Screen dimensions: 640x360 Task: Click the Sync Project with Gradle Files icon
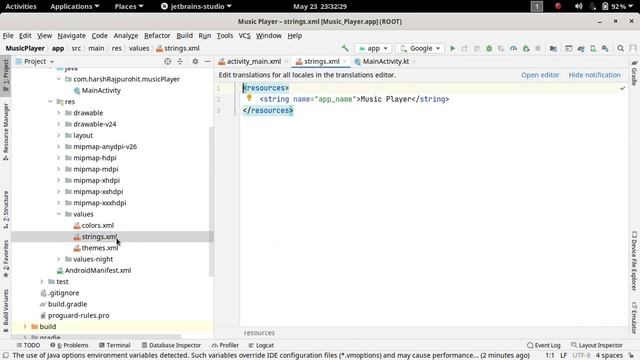click(581, 48)
